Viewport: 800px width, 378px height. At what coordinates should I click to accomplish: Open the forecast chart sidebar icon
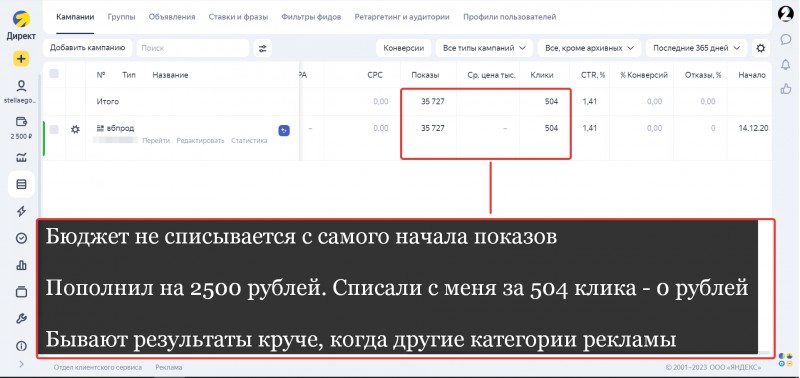point(21,158)
